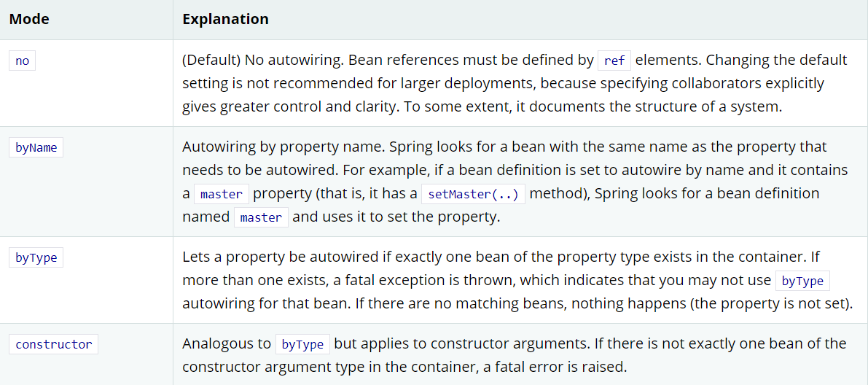868x385 pixels.
Task: Click the inline "ref" code element
Action: click(614, 61)
